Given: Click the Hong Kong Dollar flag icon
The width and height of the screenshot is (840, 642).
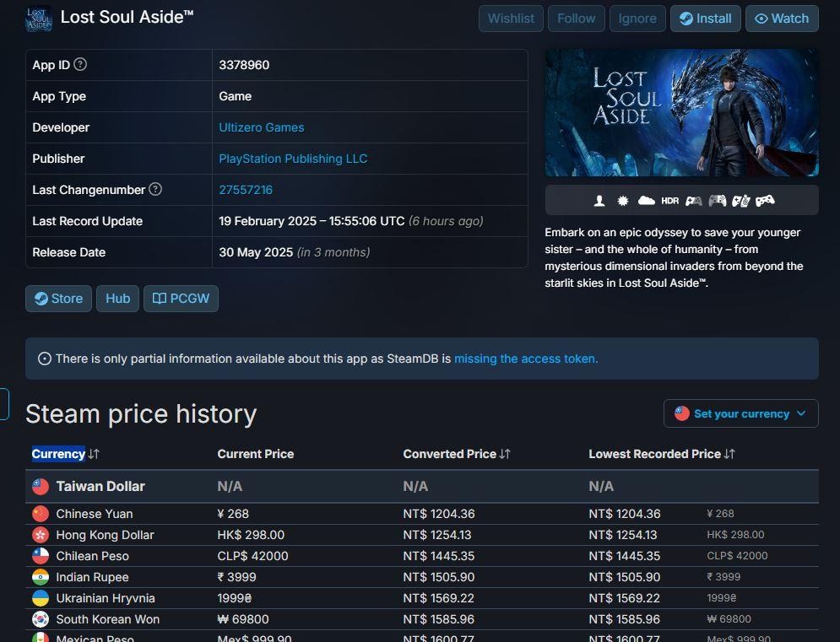Looking at the screenshot, I should (x=41, y=535).
